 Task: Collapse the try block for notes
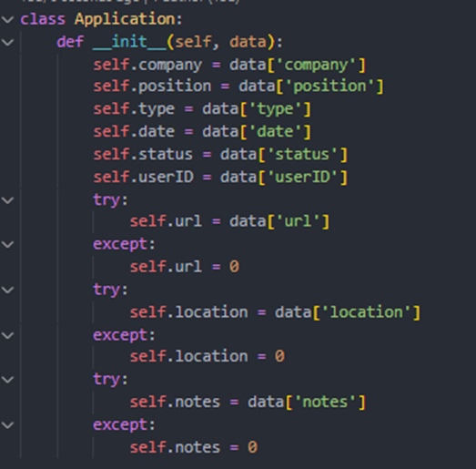7,380
